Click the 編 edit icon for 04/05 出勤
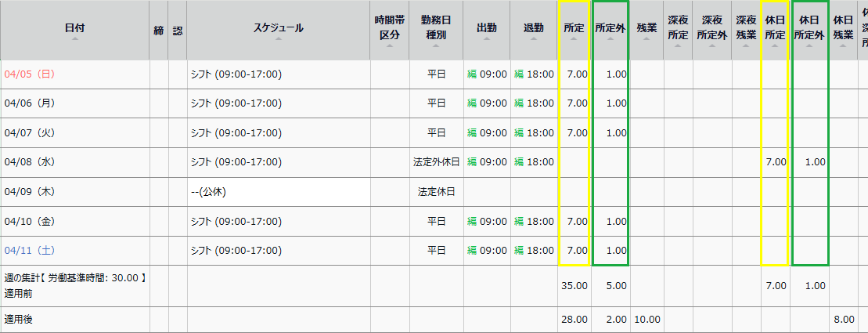The width and height of the screenshot is (868, 333). pyautogui.click(x=472, y=74)
